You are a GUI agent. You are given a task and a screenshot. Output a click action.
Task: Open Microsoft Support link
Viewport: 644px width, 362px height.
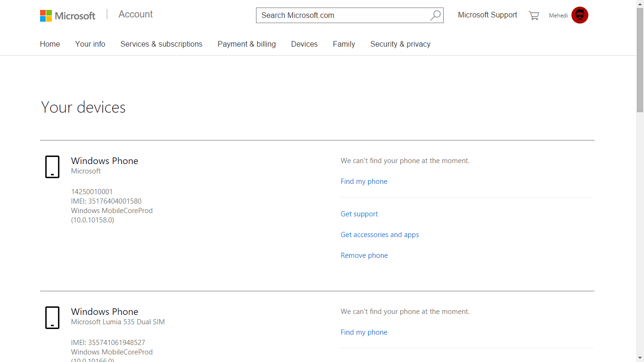tap(487, 15)
